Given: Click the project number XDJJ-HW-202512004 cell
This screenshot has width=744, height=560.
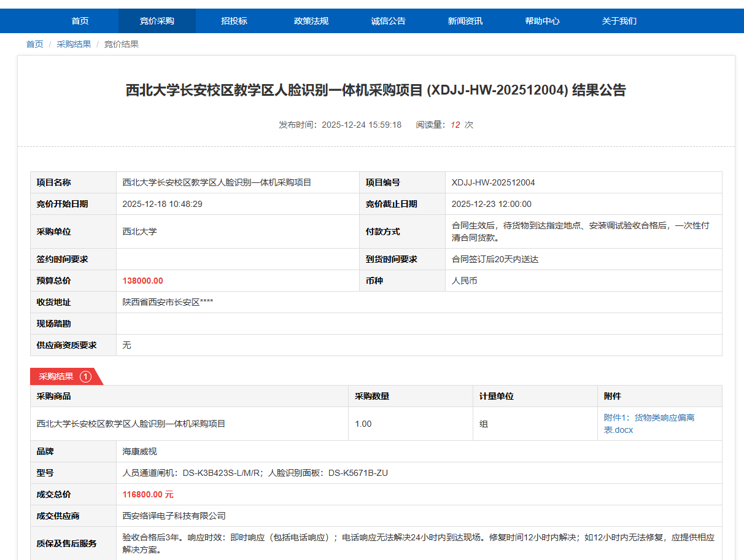Looking at the screenshot, I should pos(493,182).
